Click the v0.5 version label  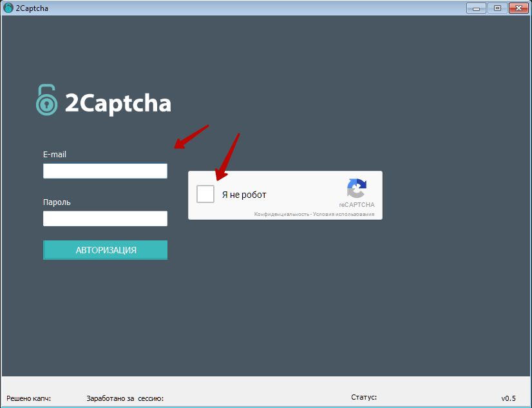click(x=508, y=398)
